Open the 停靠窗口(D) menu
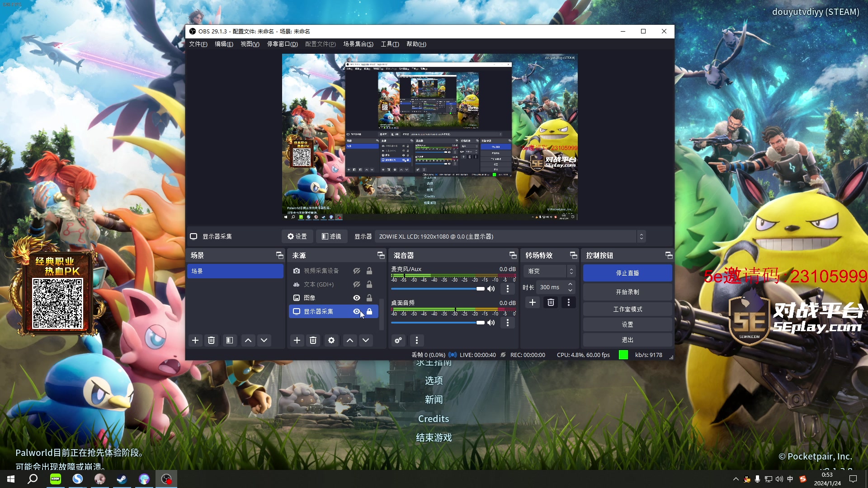This screenshot has width=868, height=488. 283,44
